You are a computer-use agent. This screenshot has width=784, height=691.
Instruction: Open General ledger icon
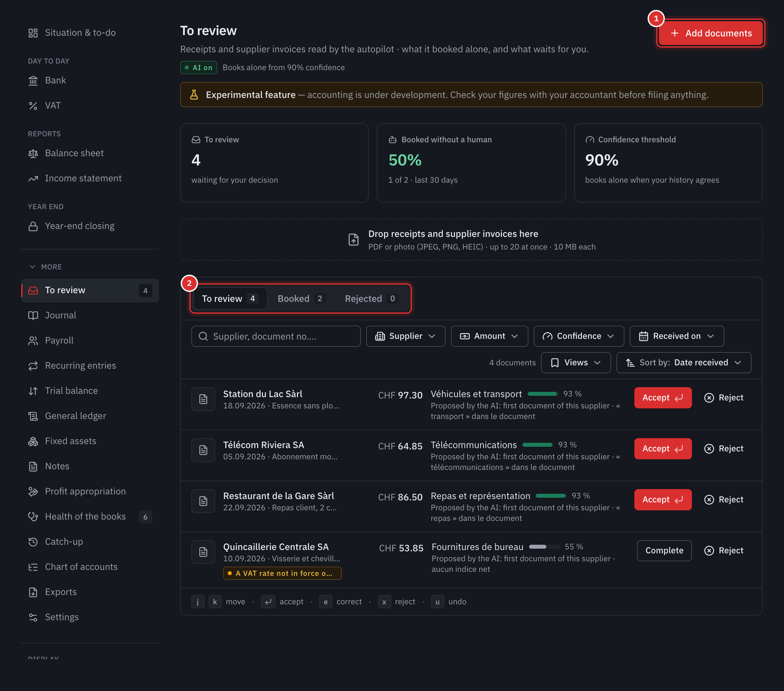(33, 416)
